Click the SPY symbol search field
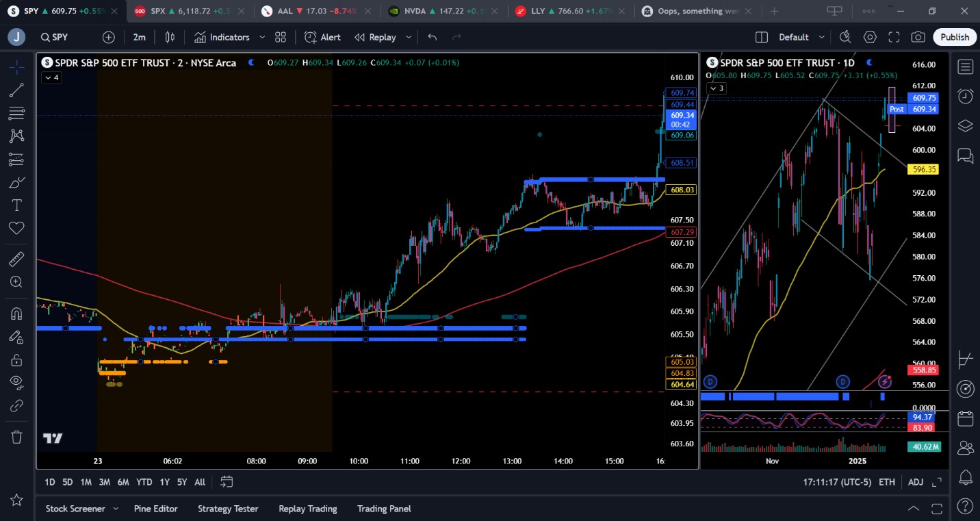Viewport: 980px width, 521px height. pos(67,37)
